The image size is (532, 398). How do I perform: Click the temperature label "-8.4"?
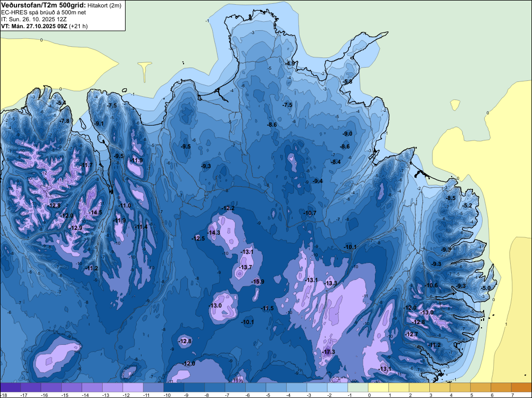click(x=336, y=162)
